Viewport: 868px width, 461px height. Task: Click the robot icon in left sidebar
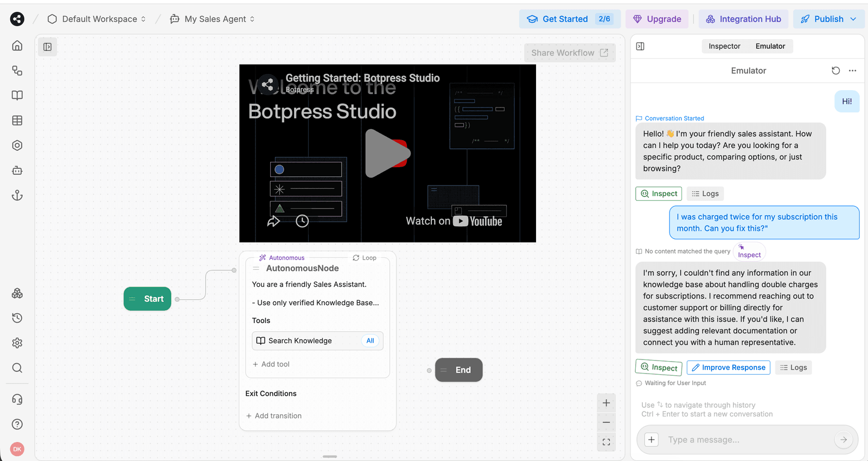[x=17, y=170]
